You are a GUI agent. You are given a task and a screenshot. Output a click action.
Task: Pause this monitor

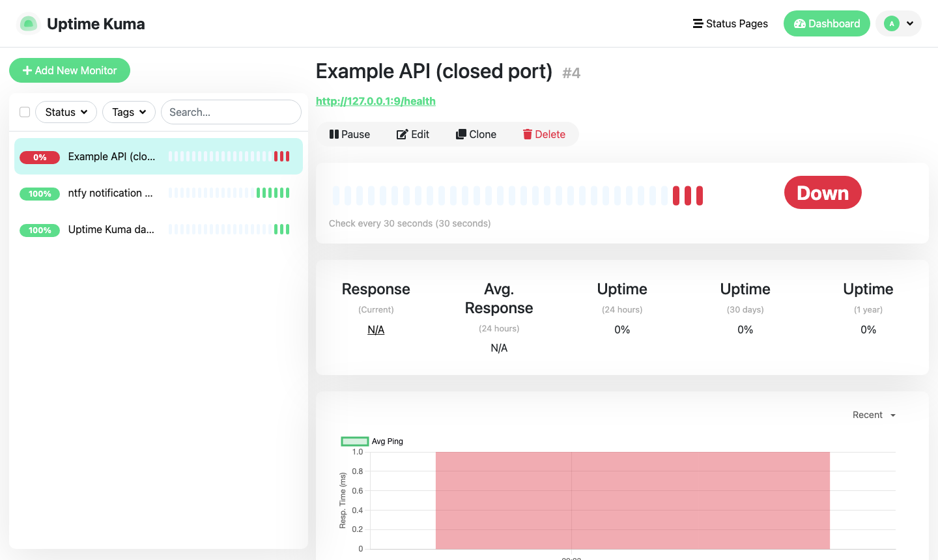(x=350, y=134)
